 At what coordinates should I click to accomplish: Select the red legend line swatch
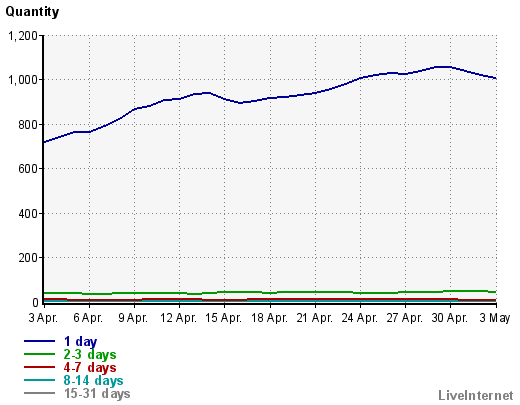click(x=39, y=367)
